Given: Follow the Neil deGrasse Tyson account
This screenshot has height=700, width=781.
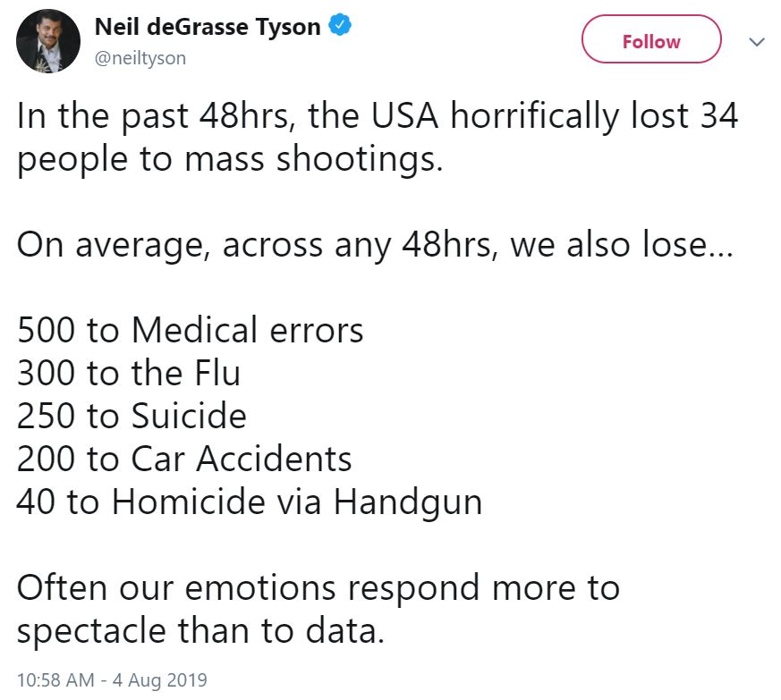Looking at the screenshot, I should pos(651,39).
